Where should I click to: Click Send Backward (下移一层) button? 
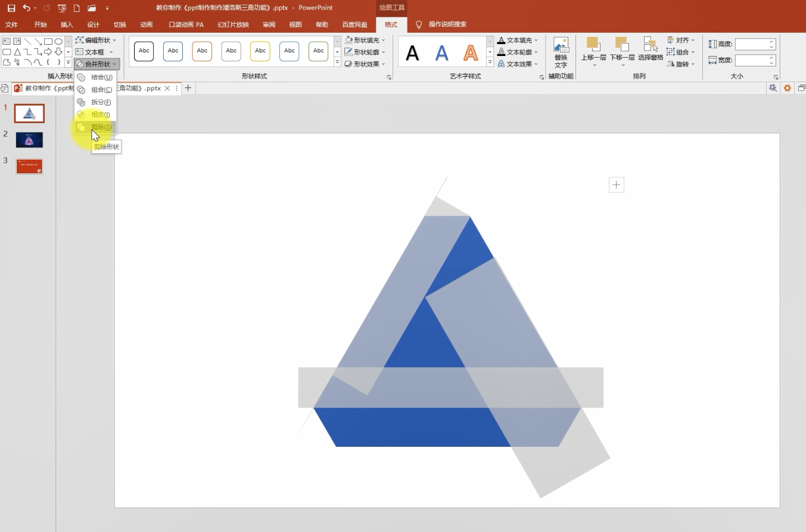622,51
